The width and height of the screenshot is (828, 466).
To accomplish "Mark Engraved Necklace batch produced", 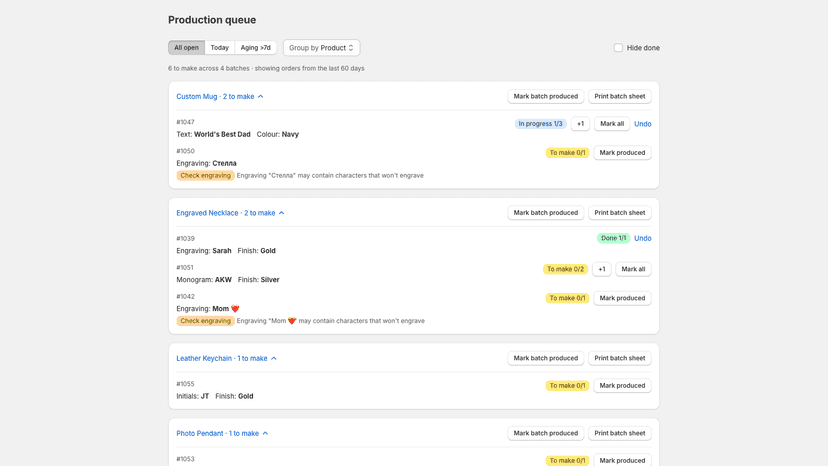I will 545,212.
